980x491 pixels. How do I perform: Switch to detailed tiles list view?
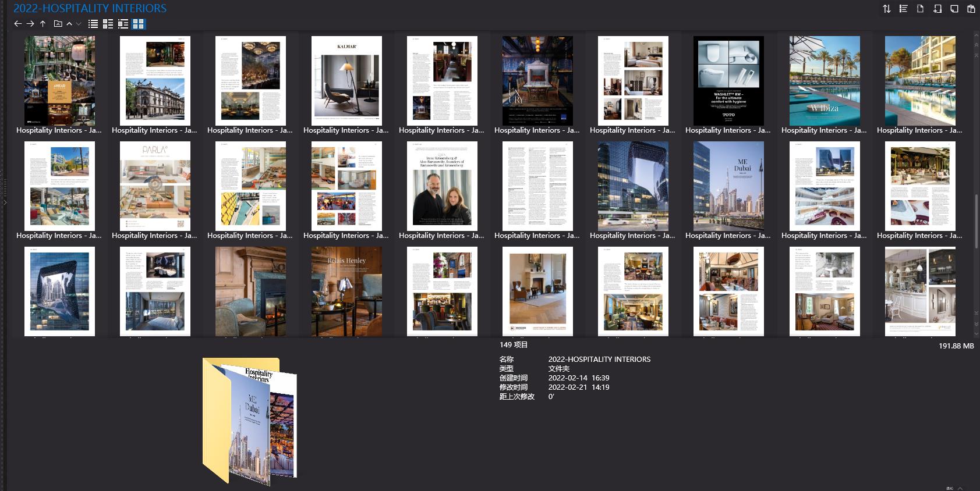click(123, 24)
